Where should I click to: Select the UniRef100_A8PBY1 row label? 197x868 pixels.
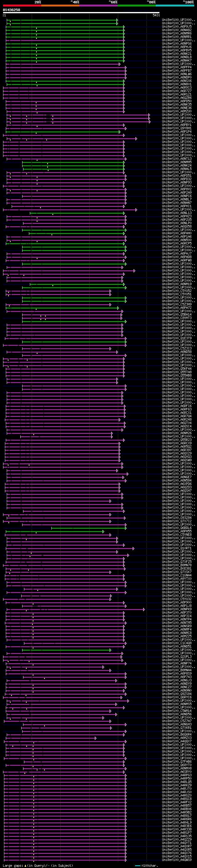click(x=177, y=125)
